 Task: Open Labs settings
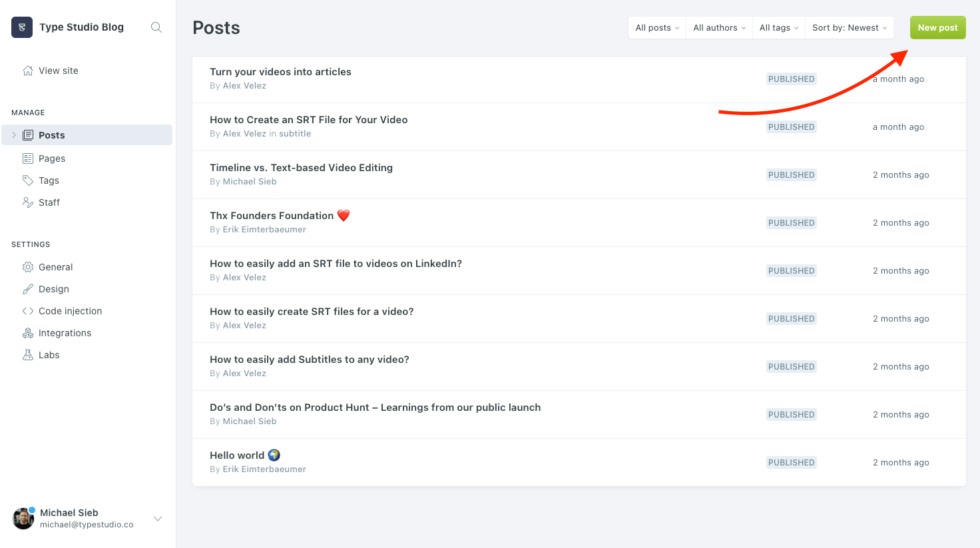[49, 355]
